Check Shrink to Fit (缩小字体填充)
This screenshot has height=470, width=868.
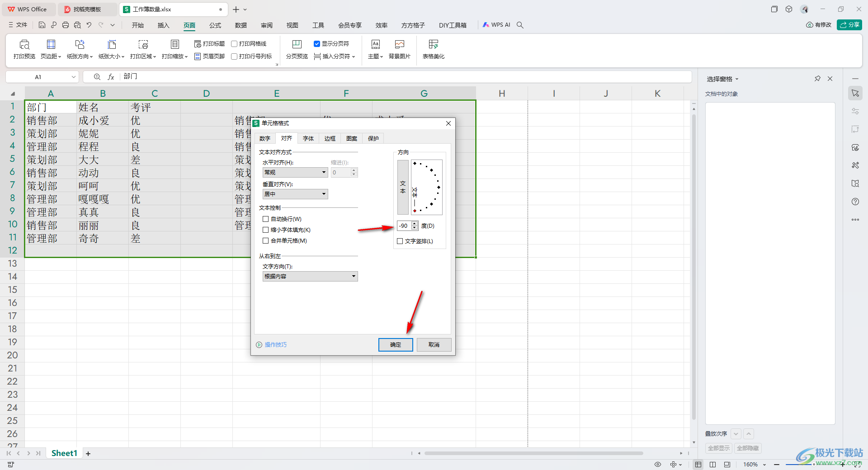point(266,230)
